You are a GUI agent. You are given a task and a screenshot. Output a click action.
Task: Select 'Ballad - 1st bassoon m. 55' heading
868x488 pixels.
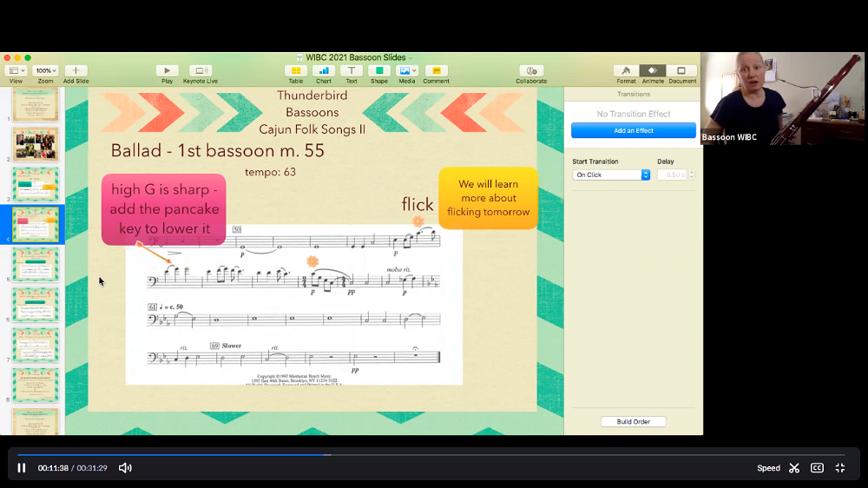[x=218, y=151]
